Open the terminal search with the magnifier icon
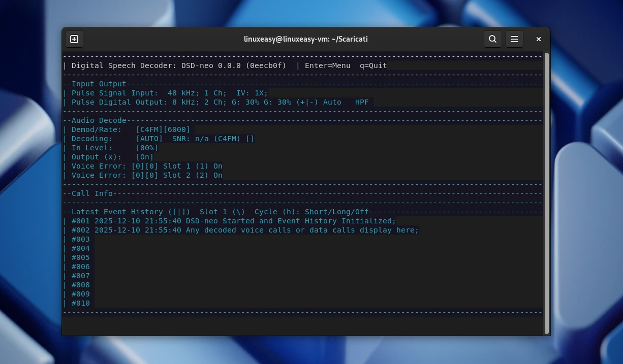 point(492,39)
